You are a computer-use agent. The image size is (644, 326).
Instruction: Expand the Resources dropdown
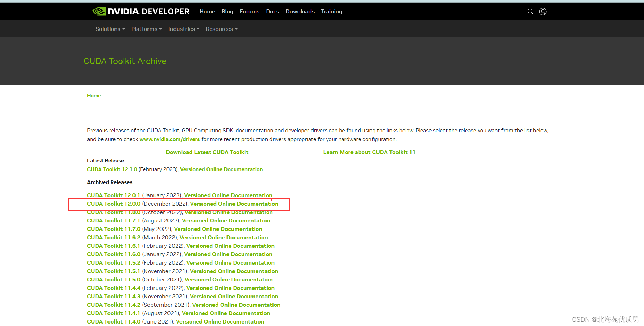tap(222, 29)
